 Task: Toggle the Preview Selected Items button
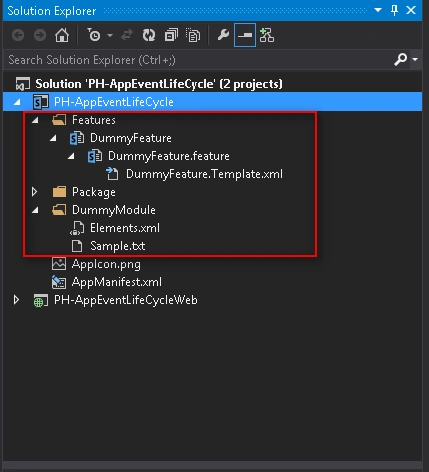tap(245, 35)
